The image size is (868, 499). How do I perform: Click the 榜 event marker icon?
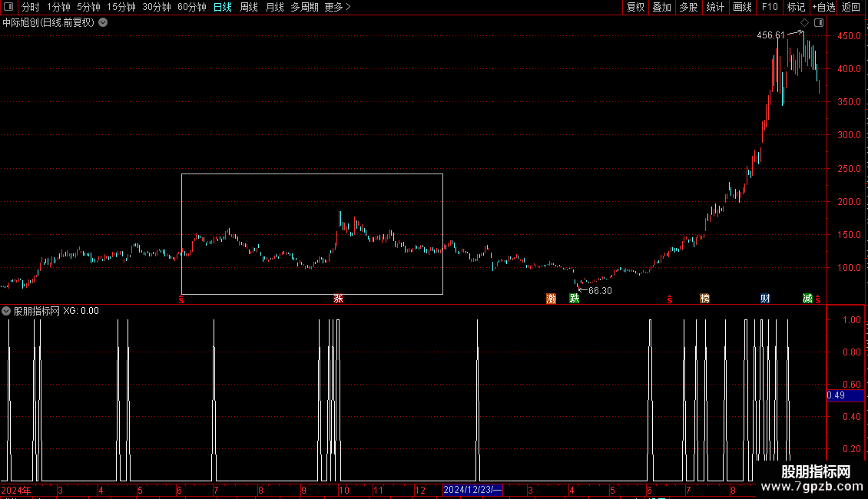pos(704,299)
